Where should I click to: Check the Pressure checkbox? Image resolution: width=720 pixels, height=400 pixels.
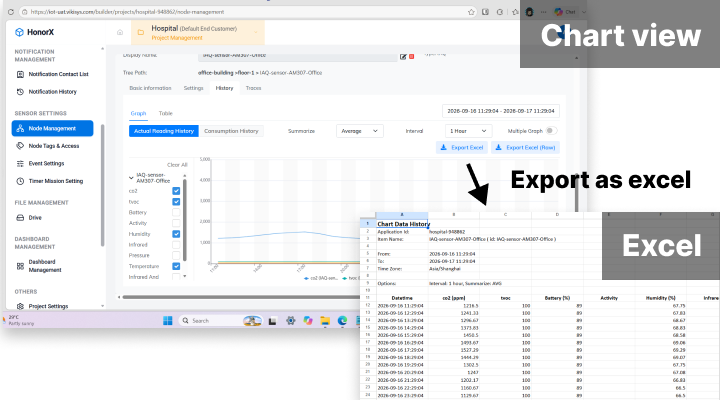point(176,255)
